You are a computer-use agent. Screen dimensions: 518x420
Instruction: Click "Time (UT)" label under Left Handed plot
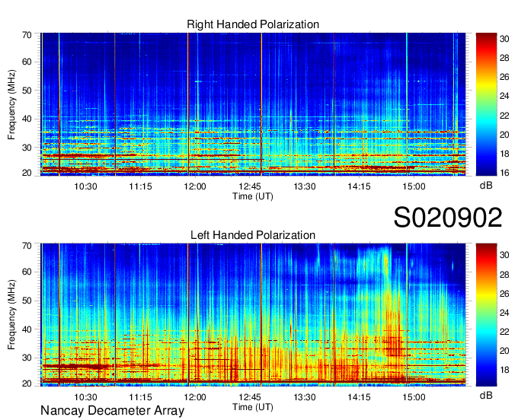coord(253,407)
